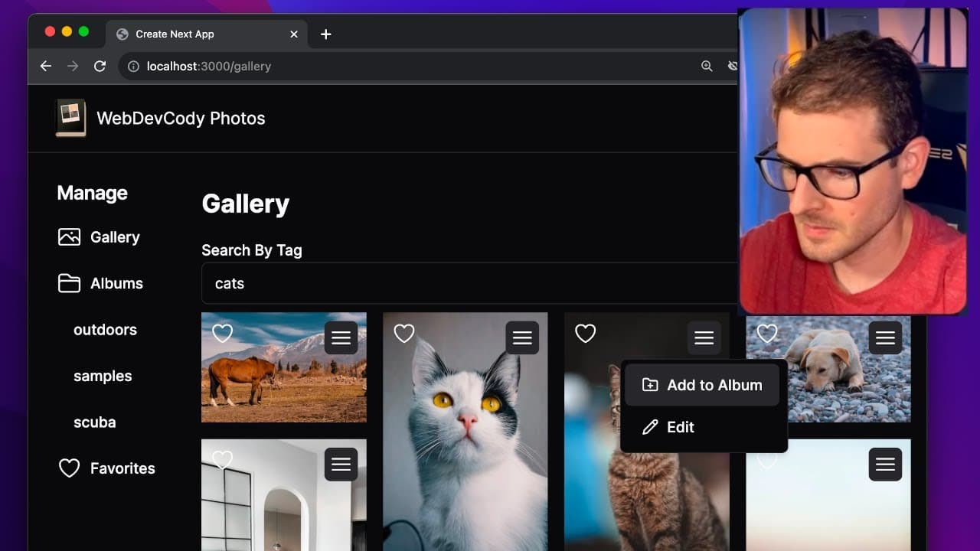Favorite the horse photo with heart
Screen dimensions: 980x551
click(x=222, y=333)
